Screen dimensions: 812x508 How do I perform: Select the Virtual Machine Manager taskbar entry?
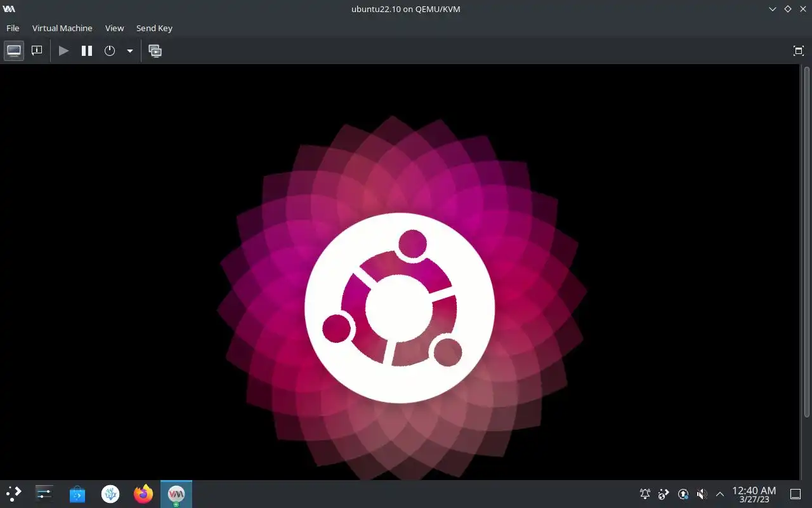[176, 493]
